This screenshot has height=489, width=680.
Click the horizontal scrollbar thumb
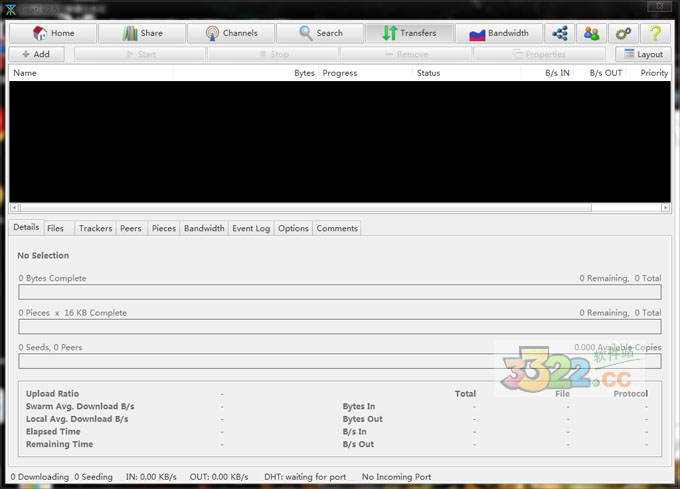[305, 208]
